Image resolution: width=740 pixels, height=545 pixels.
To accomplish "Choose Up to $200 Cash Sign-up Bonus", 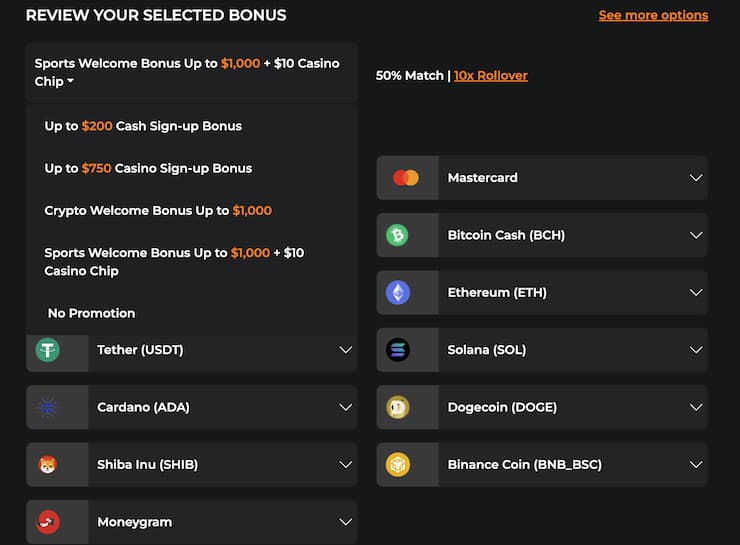I will 143,126.
